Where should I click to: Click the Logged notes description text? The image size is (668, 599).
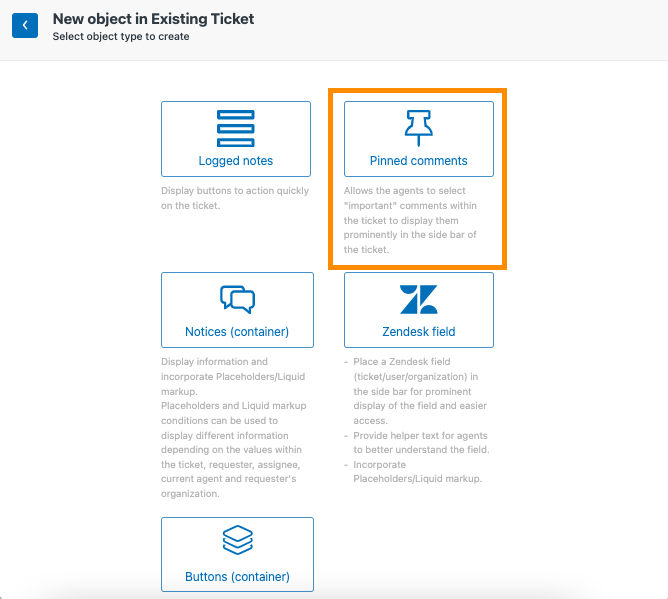pos(235,198)
